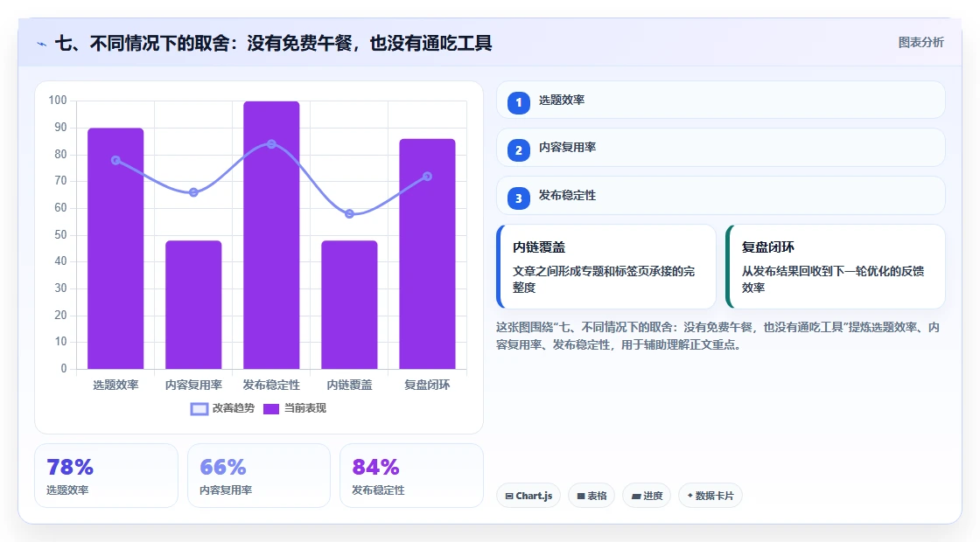Click the 内链覆盖 bar in the chart
The width and height of the screenshot is (980, 542).
(349, 305)
